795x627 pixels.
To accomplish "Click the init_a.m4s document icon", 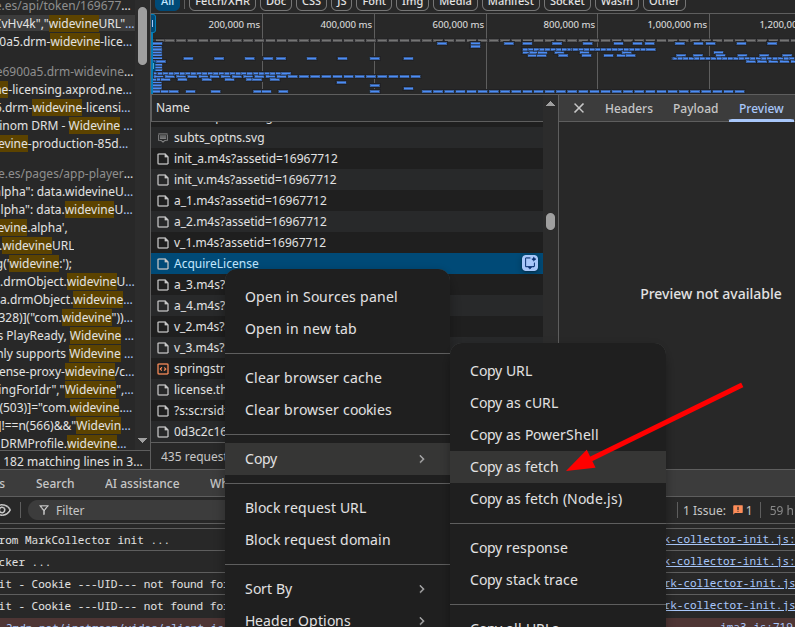I will [x=163, y=158].
